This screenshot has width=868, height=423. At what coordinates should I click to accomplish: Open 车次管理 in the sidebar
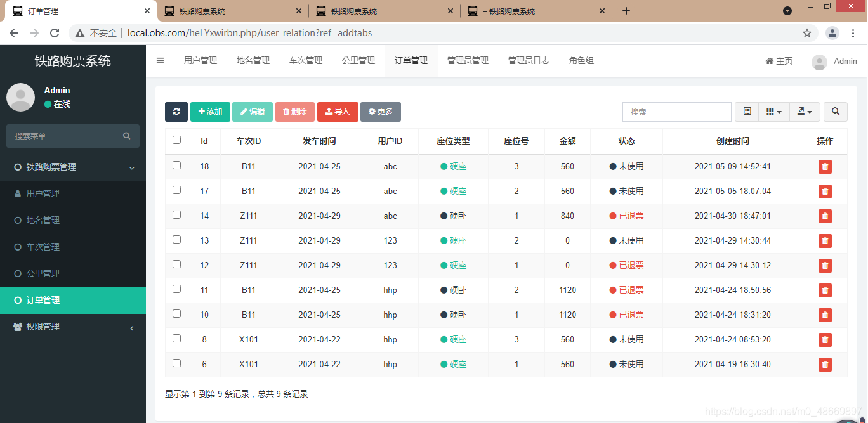pos(73,247)
